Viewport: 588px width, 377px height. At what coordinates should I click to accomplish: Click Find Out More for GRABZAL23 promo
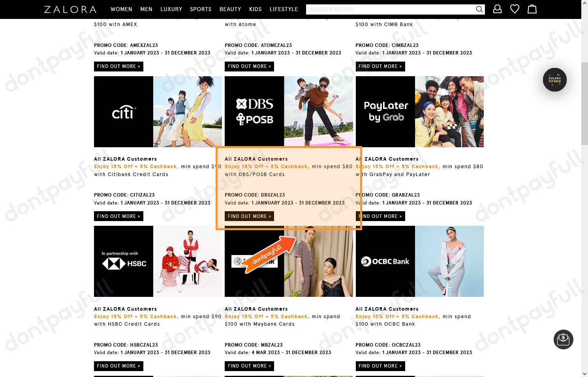(x=380, y=216)
